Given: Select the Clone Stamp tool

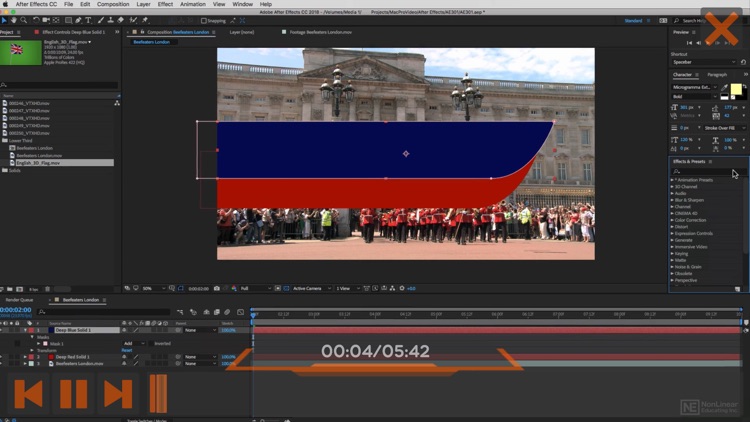Looking at the screenshot, I should pos(110,20).
